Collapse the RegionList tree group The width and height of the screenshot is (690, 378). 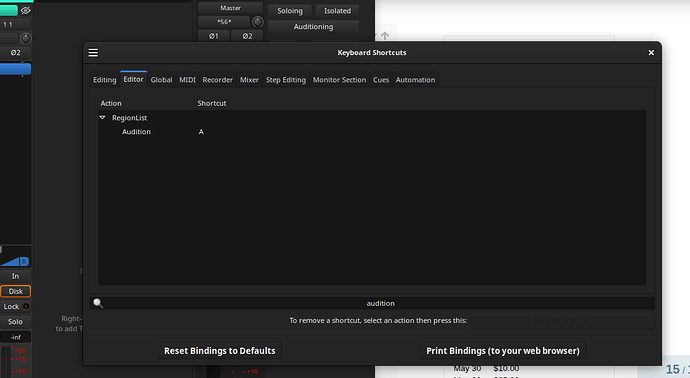tap(103, 117)
